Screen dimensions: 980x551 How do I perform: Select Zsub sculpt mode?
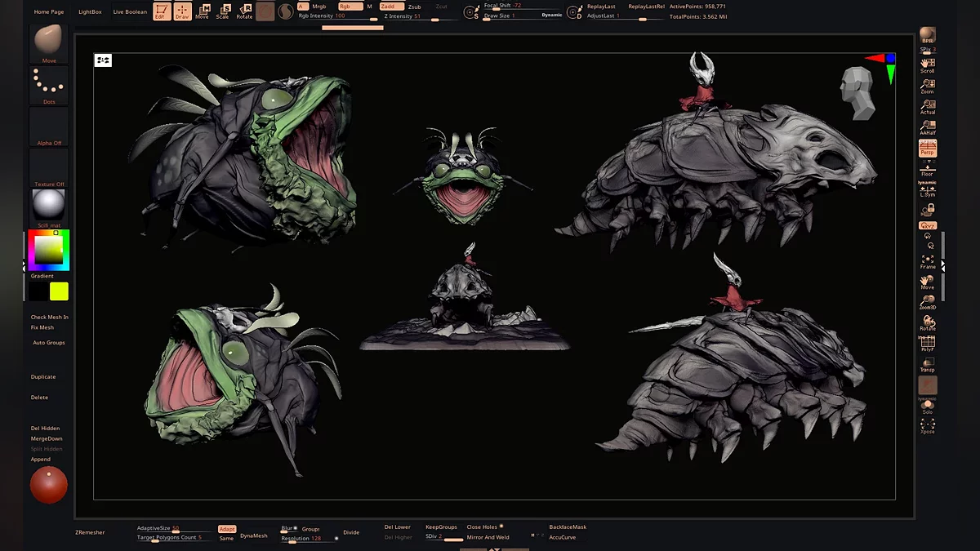415,7
